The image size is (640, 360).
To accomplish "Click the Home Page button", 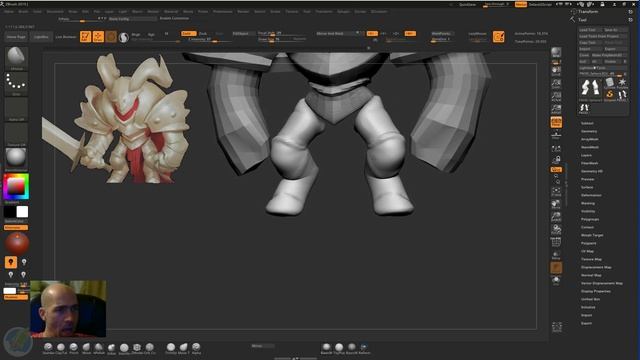I will 16,37.
